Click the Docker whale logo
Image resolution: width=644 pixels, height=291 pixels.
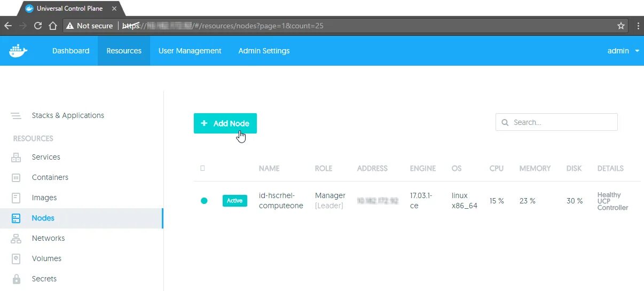(18, 51)
